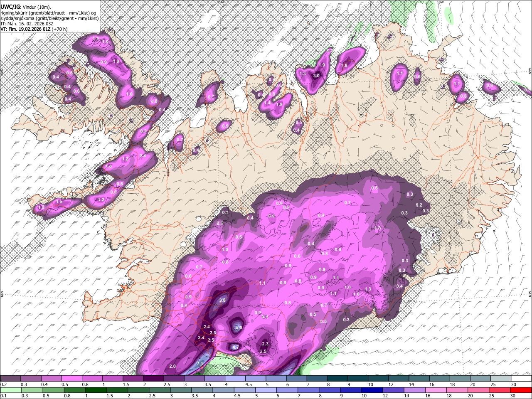Click the 'VT: Fim. 19.02.2026 01Z' valid time

[26, 29]
